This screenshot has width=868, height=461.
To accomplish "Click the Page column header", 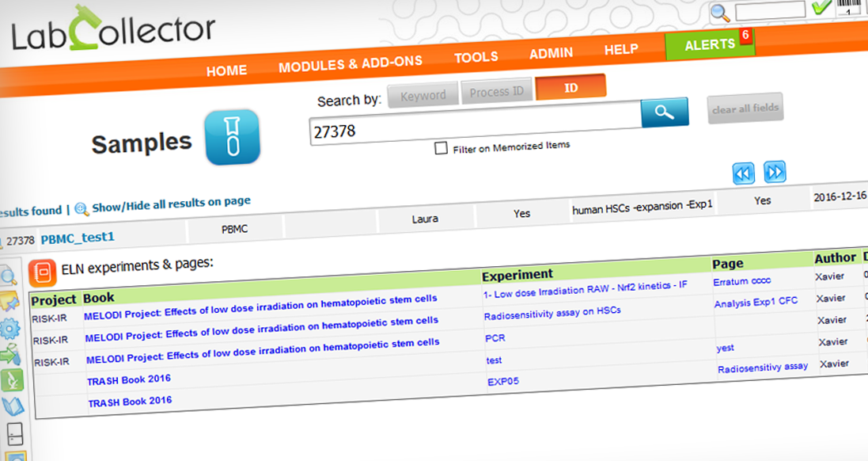I will pyautogui.click(x=728, y=264).
